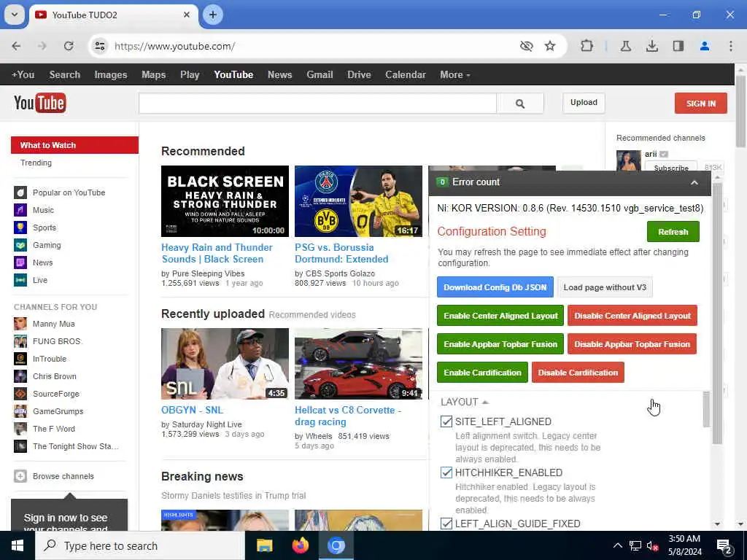Image resolution: width=747 pixels, height=560 pixels.
Task: Open FUNG BROS. channel avatar
Action: [20, 341]
